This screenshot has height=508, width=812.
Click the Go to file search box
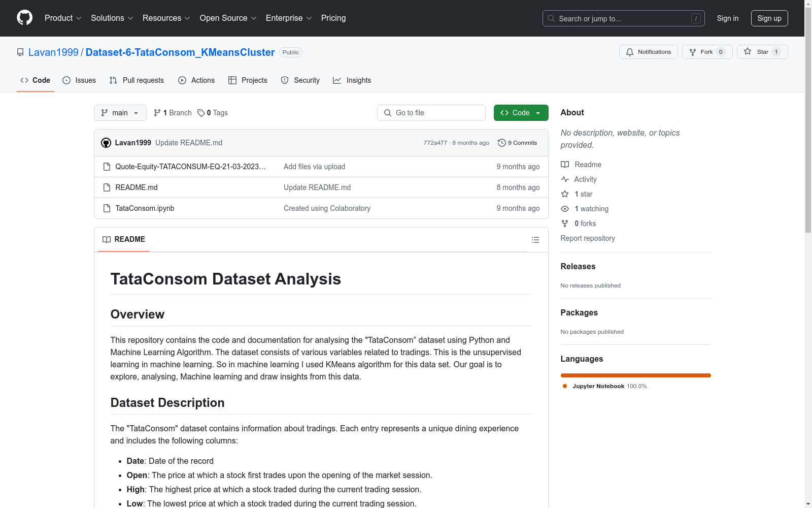click(431, 113)
